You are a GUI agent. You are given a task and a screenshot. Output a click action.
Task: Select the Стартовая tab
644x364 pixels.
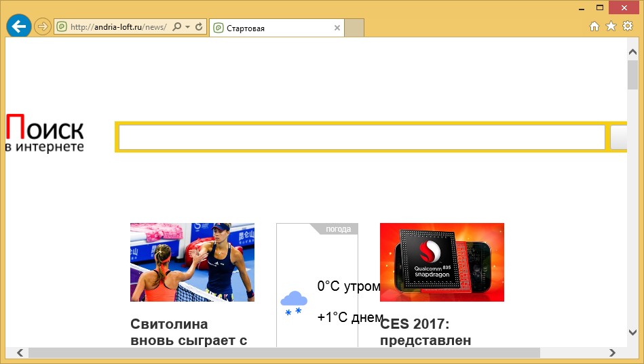point(271,28)
